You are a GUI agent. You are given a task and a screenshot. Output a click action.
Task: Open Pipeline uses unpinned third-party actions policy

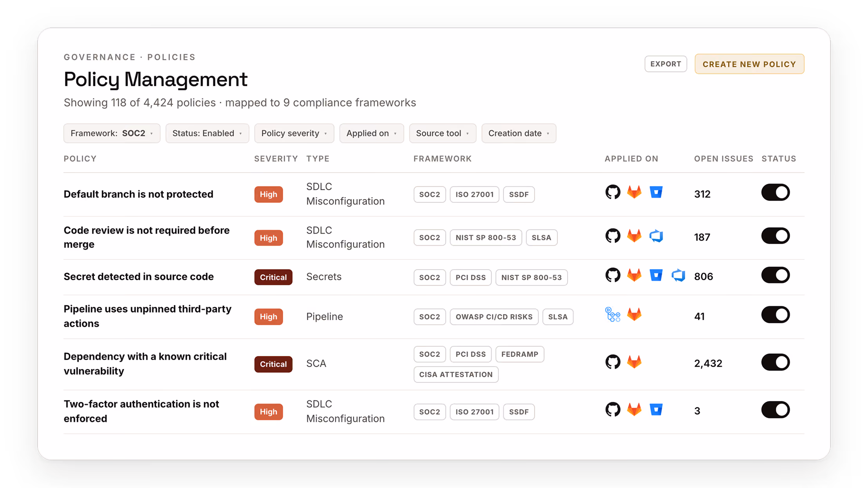click(147, 316)
